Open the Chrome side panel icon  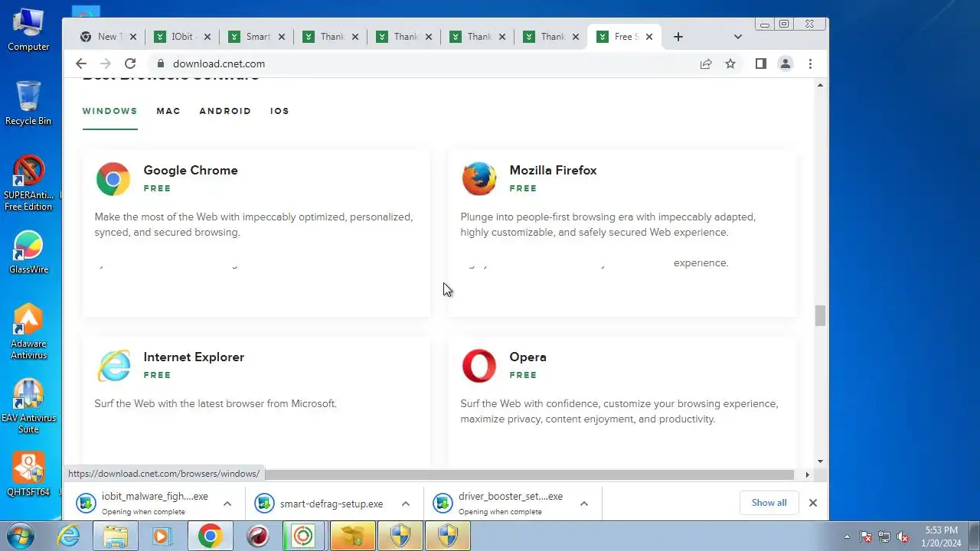tap(760, 64)
